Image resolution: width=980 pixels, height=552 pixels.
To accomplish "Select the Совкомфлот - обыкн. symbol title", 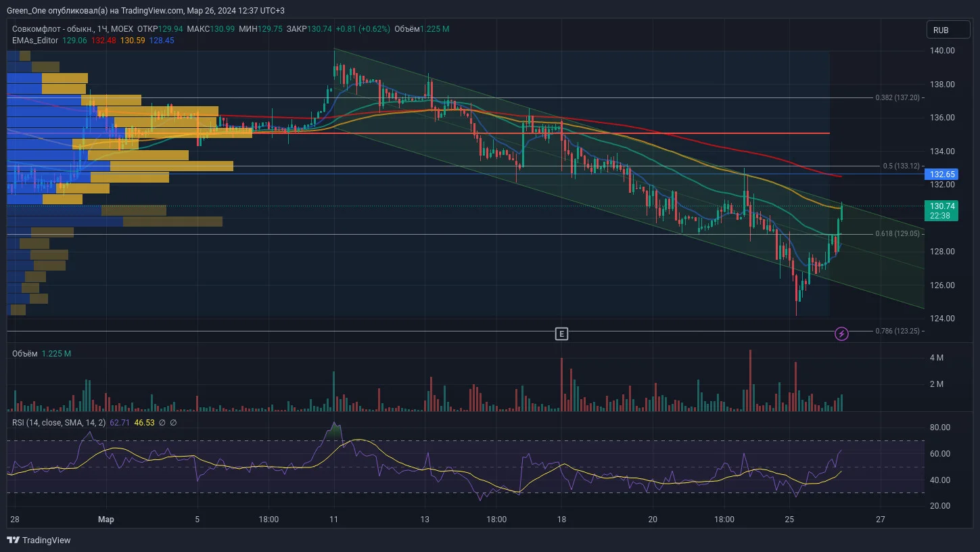I will tap(53, 29).
